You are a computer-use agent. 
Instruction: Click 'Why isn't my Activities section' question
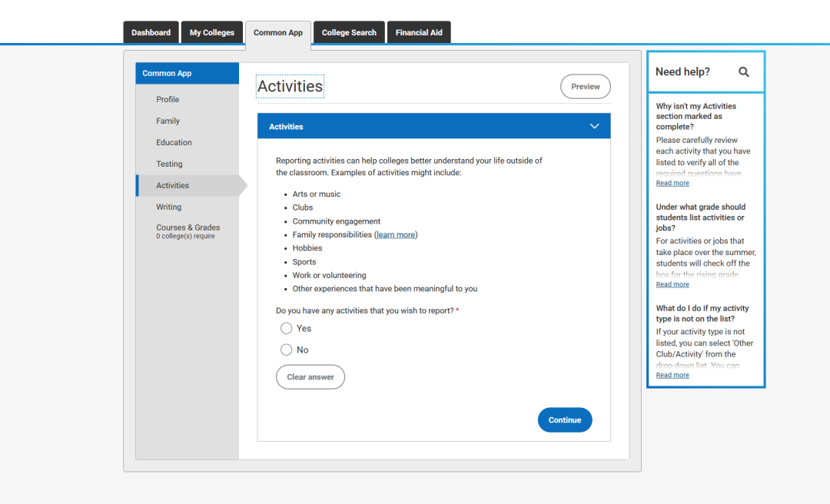click(x=696, y=117)
